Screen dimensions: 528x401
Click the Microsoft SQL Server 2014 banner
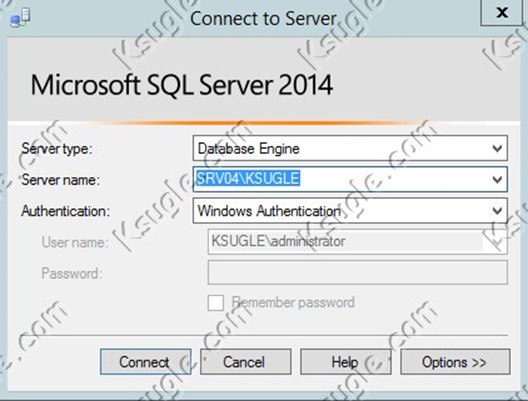coord(182,85)
